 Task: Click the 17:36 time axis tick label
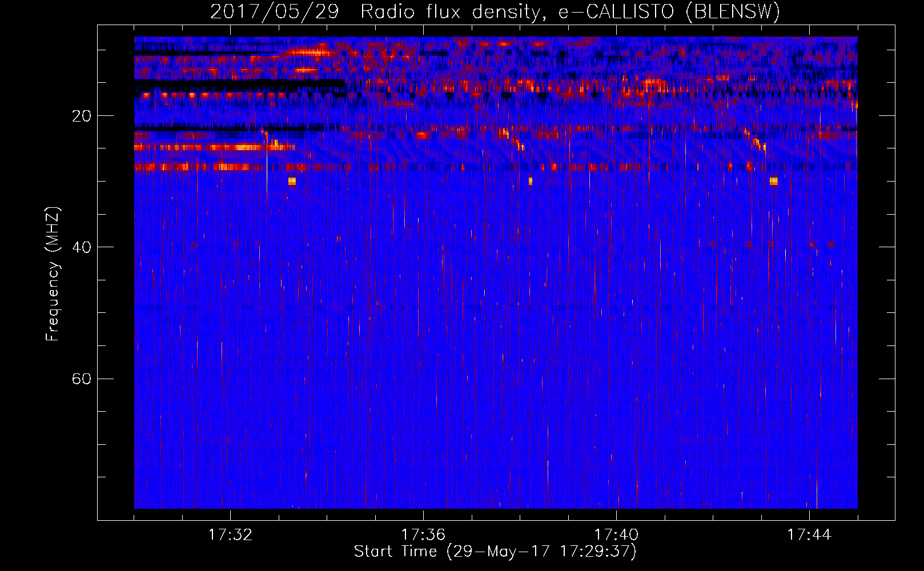(423, 535)
